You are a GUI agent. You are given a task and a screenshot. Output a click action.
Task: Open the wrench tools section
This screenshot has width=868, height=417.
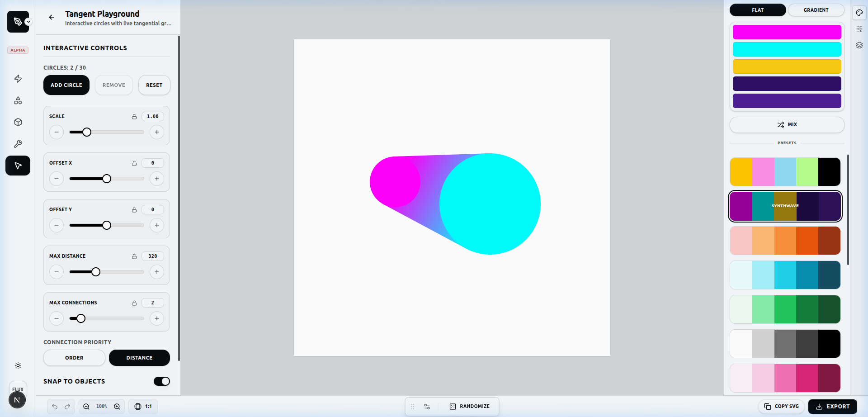point(18,144)
